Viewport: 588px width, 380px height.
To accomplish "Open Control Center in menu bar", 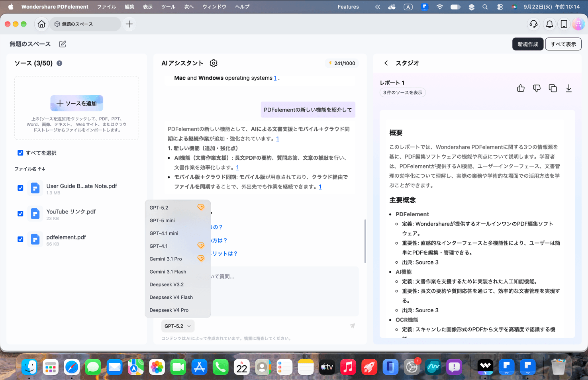I will pyautogui.click(x=500, y=7).
